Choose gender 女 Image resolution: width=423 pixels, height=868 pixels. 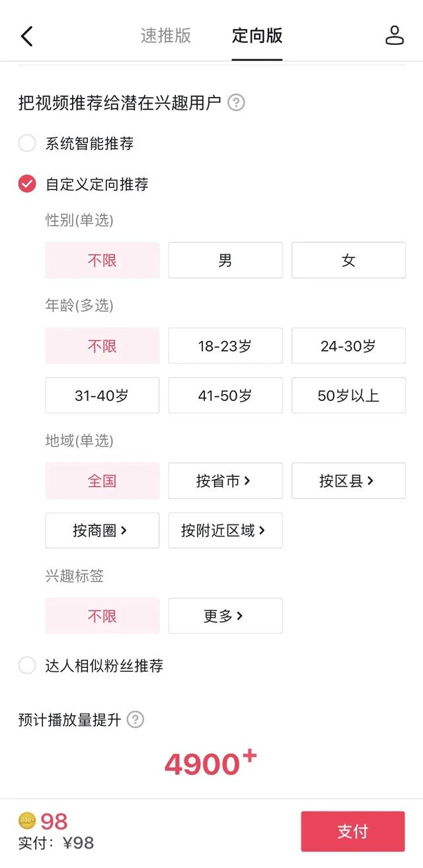coord(348,260)
